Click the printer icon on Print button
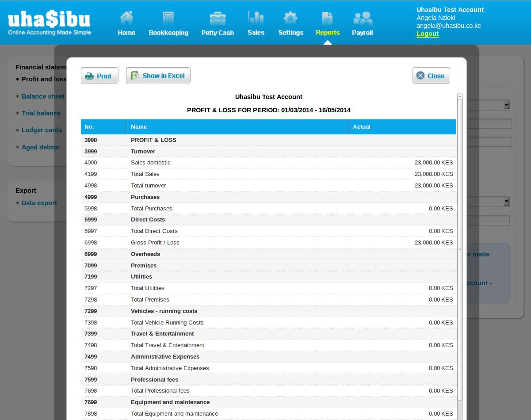Screen dimensions: 531x420 [x=89, y=76]
